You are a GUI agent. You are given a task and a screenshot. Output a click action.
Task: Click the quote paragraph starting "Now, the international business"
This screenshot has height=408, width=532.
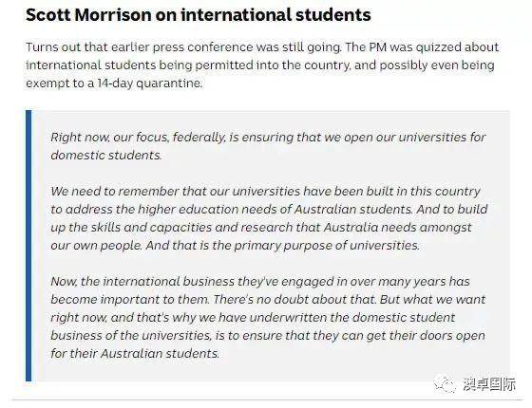(x=268, y=317)
